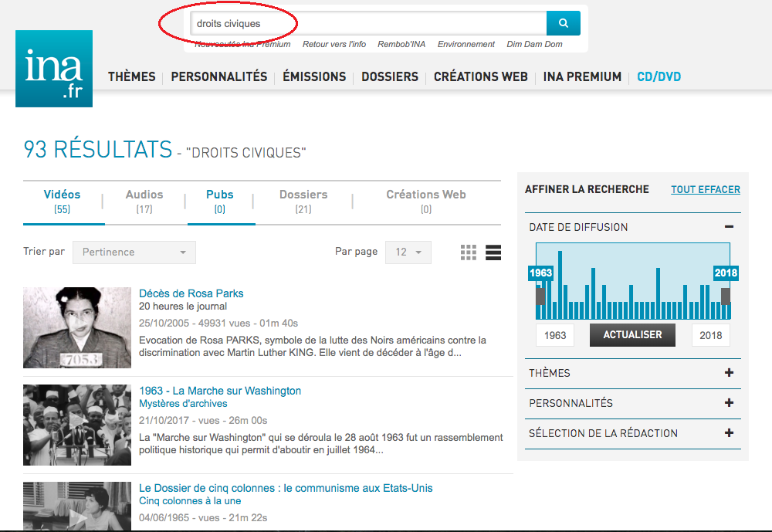Image resolution: width=772 pixels, height=532 pixels.
Task: Open the Audios (17) tab
Action: (x=144, y=201)
